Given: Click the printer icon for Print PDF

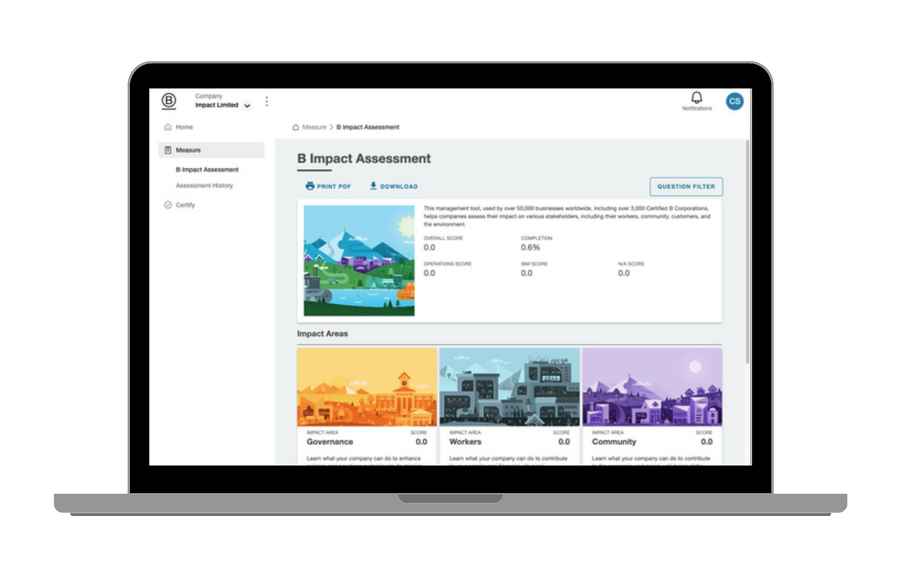Looking at the screenshot, I should [x=310, y=186].
